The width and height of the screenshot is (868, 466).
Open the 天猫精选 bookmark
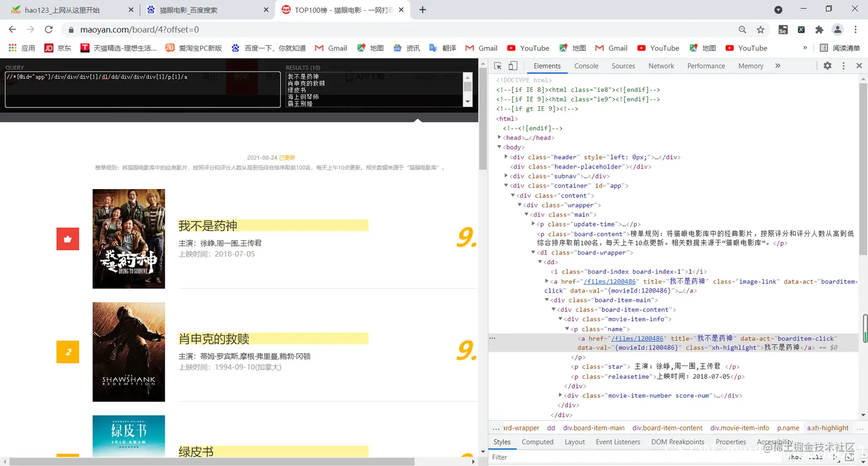pyautogui.click(x=118, y=48)
